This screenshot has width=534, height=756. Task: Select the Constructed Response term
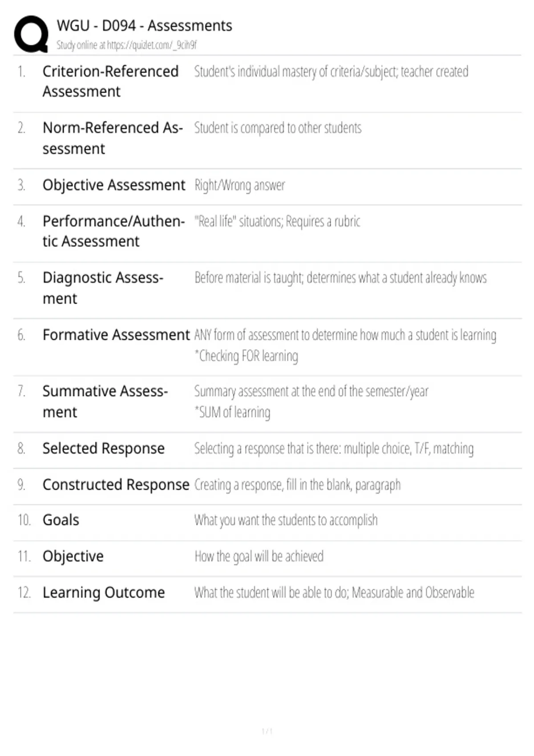(116, 485)
